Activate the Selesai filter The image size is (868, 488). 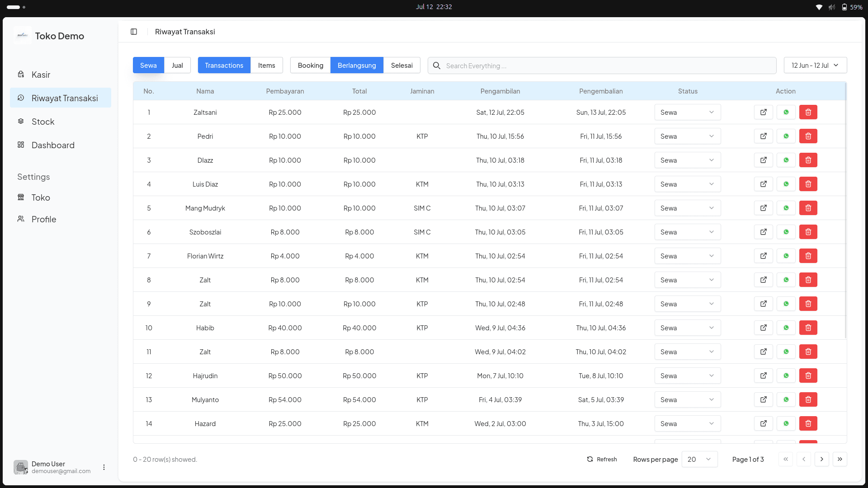[x=401, y=65]
